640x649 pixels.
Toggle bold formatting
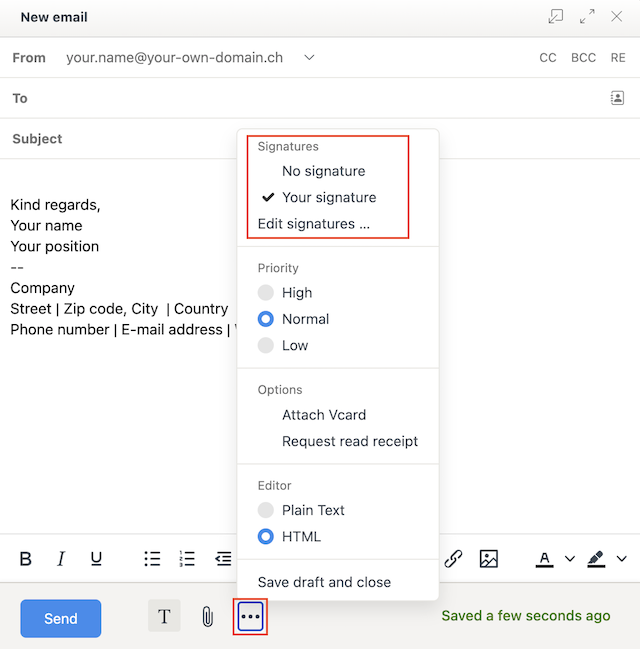(26, 559)
